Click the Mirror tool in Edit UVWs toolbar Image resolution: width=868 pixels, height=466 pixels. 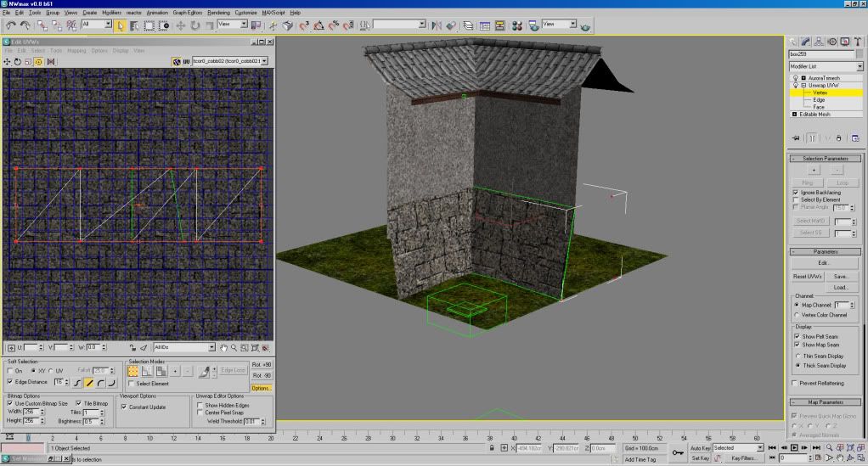[x=51, y=61]
